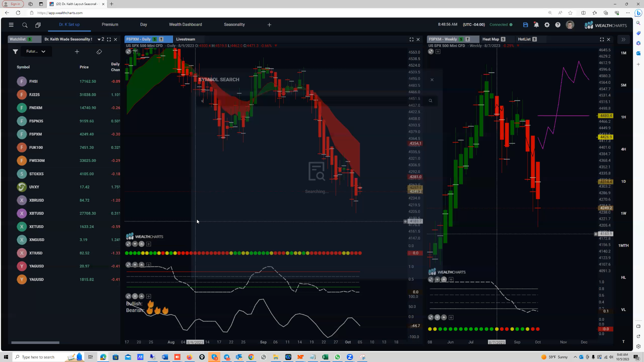This screenshot has width=644, height=362.
Task: Switch to the Premium layout tab
Action: [110, 25]
